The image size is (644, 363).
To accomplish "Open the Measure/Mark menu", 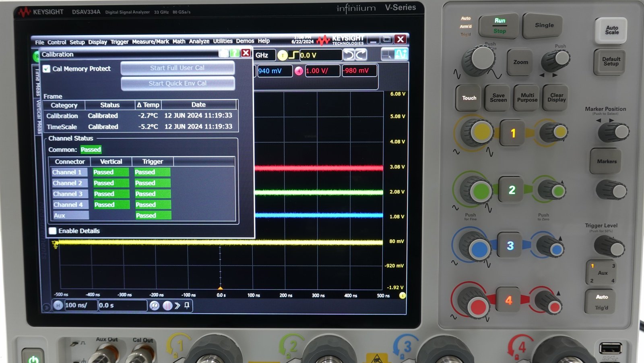I will pyautogui.click(x=151, y=41).
